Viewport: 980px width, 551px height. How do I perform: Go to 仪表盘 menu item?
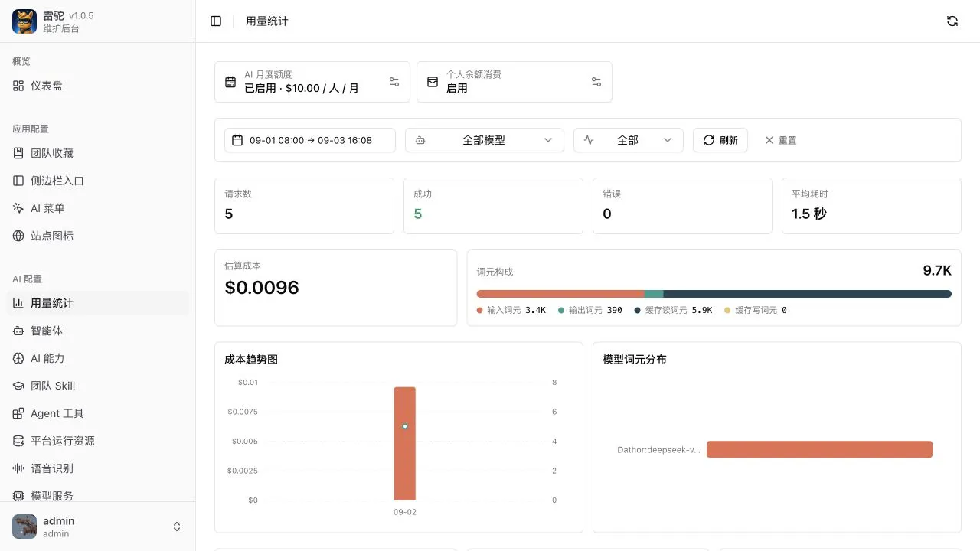[x=98, y=86]
